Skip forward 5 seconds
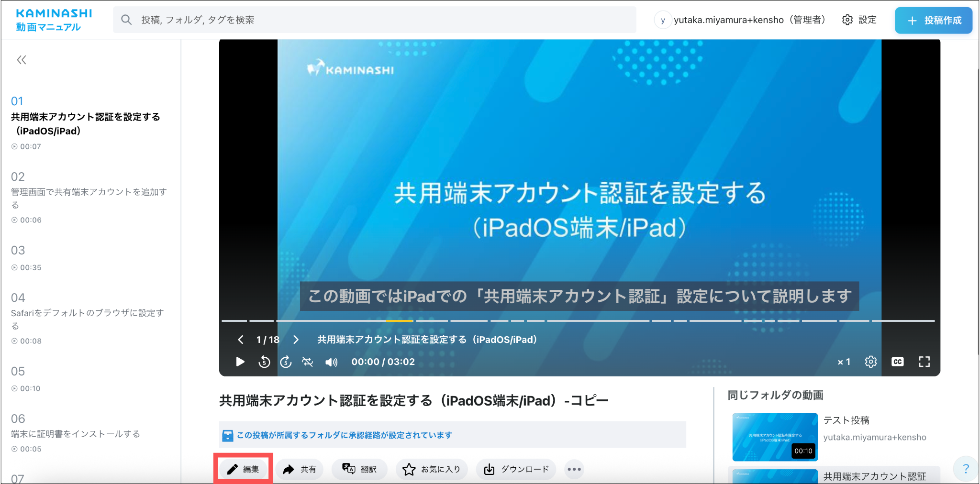The height and width of the screenshot is (484, 980). pyautogui.click(x=286, y=362)
